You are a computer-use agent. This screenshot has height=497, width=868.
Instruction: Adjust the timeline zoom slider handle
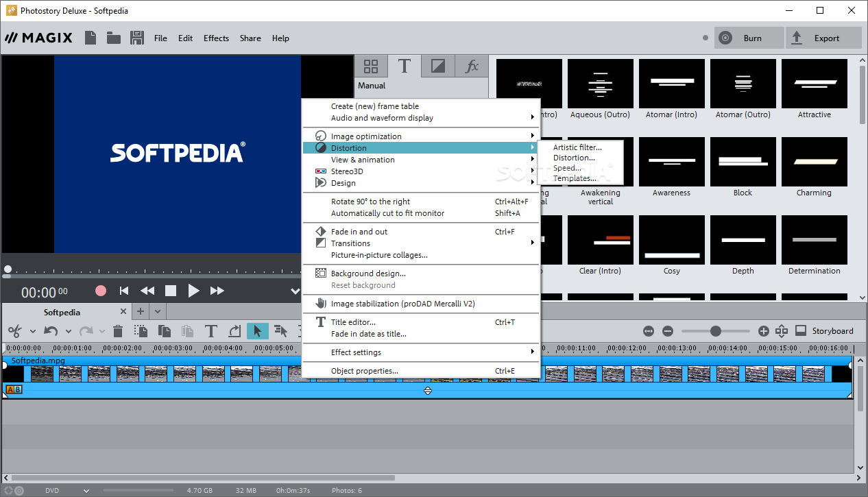716,331
